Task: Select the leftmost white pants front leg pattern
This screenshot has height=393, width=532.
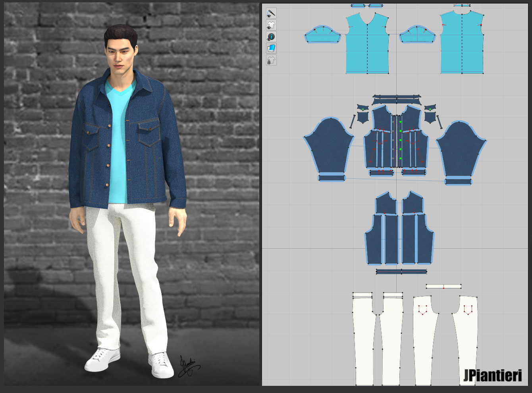Action: [x=364, y=341]
